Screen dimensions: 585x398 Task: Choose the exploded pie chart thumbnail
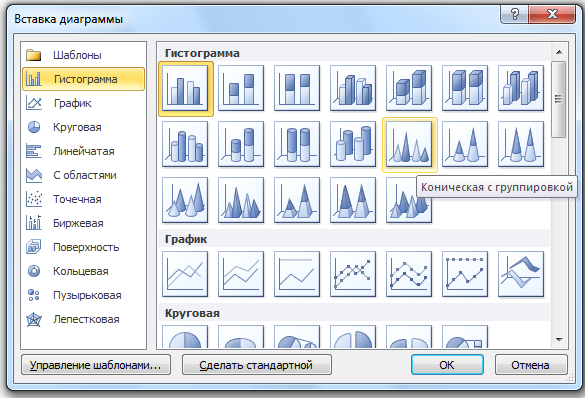353,337
